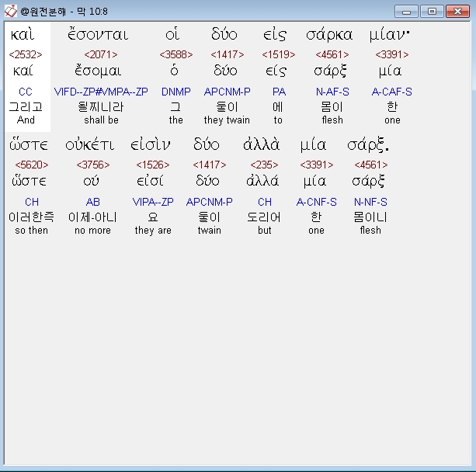The width and height of the screenshot is (476, 472).
Task: Select the Korean gloss 도리어
Action: pyautogui.click(x=264, y=217)
